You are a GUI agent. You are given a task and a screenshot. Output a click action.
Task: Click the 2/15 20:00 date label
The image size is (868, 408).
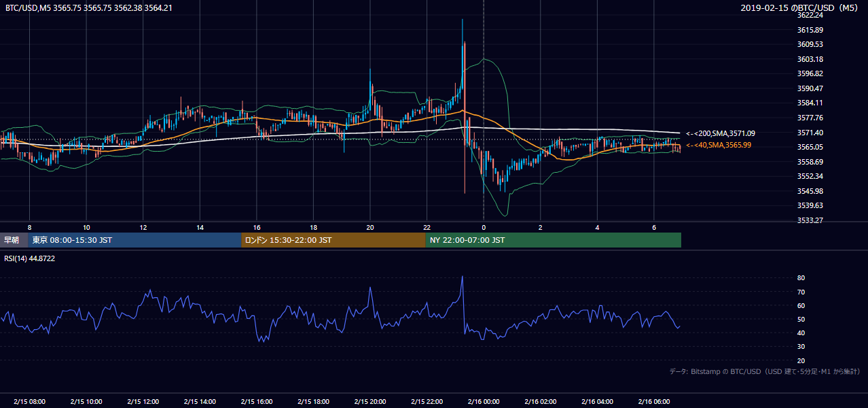(x=370, y=402)
